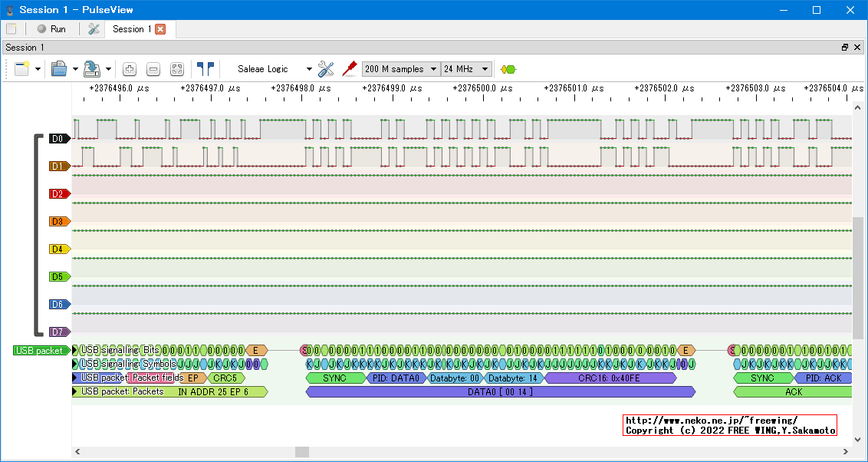Viewport: 868px width, 462px height.
Task: Click the add protocol decoder icon
Action: 508,69
